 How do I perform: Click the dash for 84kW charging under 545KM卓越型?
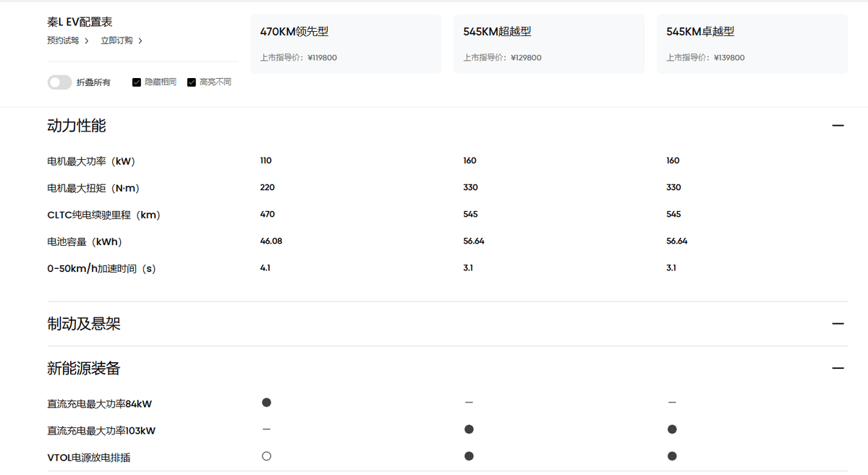click(x=672, y=402)
